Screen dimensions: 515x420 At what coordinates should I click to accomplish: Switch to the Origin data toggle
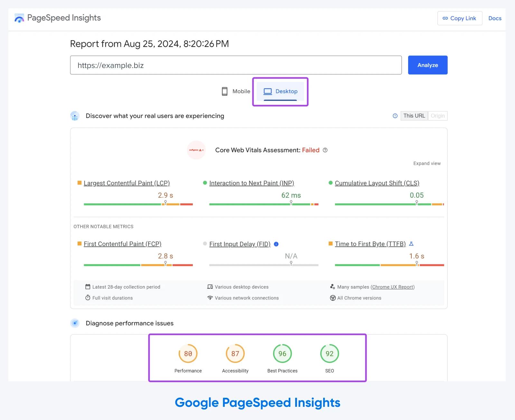point(438,116)
